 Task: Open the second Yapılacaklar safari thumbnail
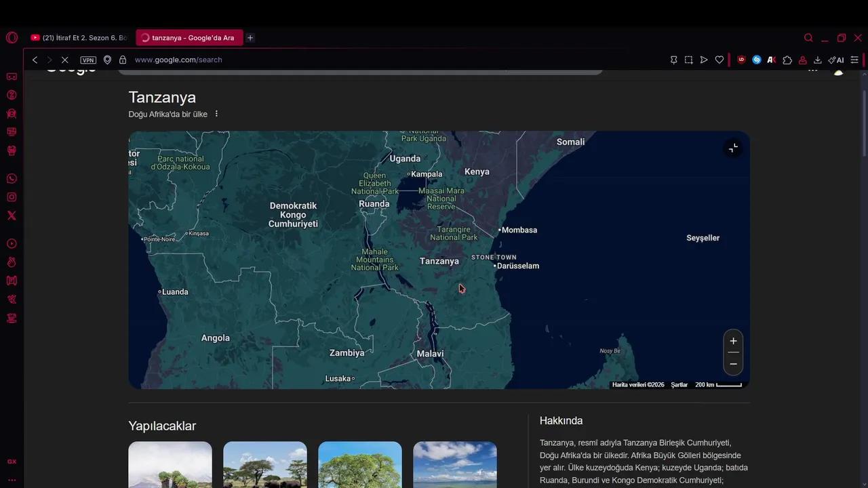[265, 465]
